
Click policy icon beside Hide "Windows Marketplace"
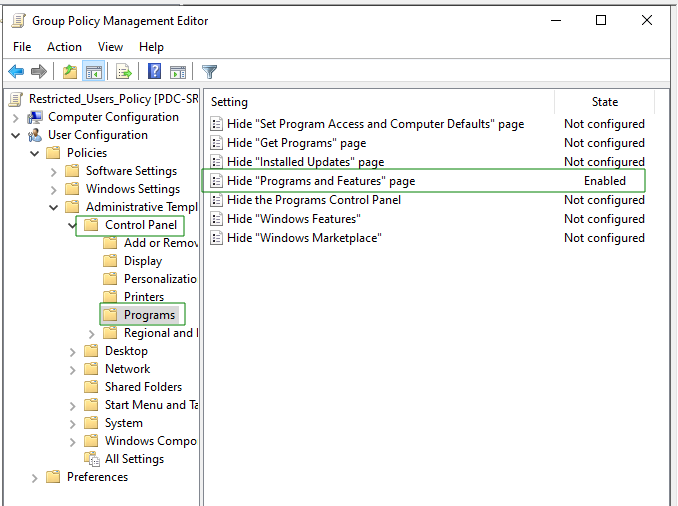coord(216,238)
